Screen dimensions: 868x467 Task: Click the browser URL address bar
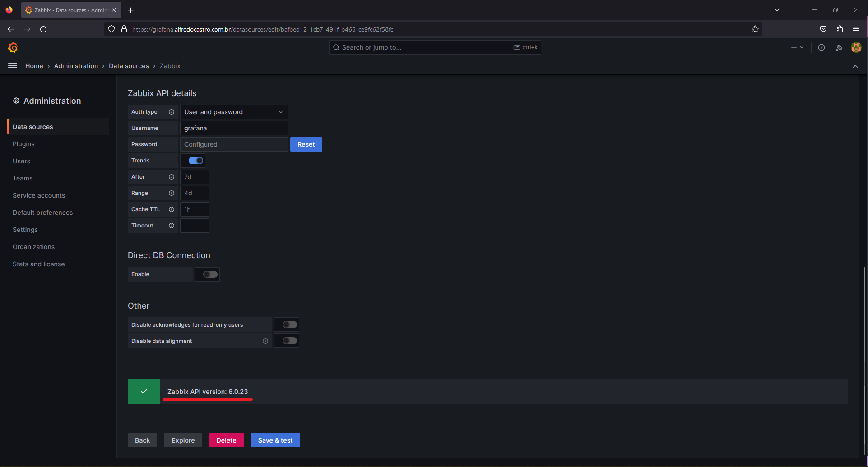[433, 29]
